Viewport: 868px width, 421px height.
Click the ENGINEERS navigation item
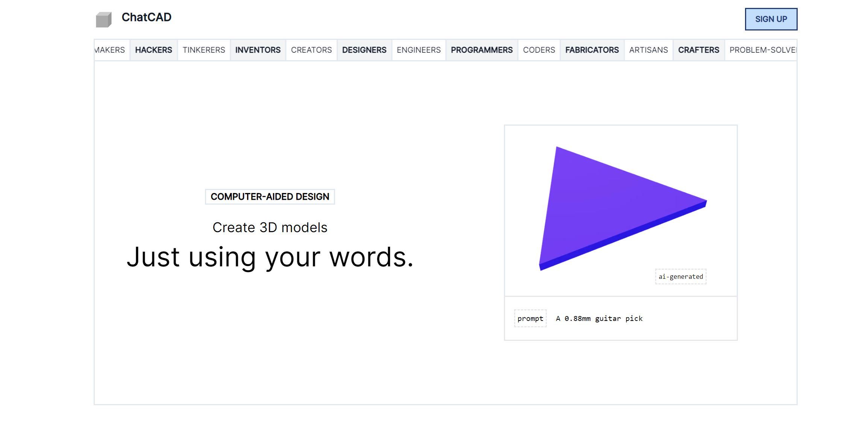419,50
